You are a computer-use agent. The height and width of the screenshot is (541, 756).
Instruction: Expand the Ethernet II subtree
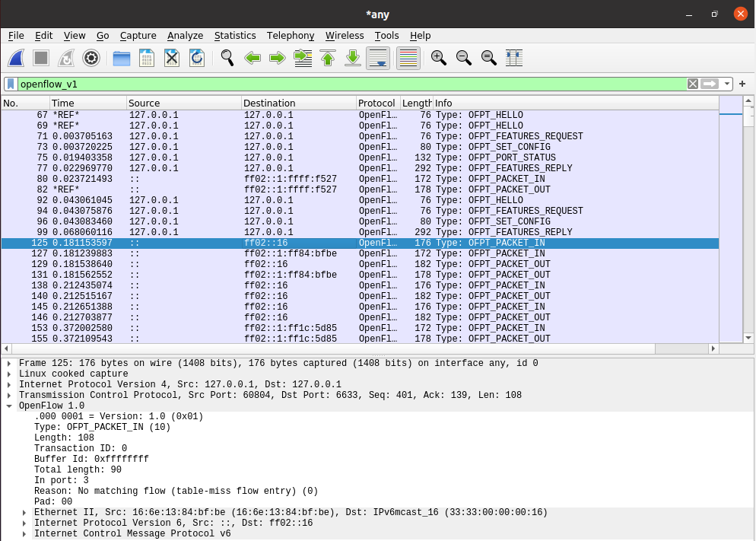click(24, 513)
